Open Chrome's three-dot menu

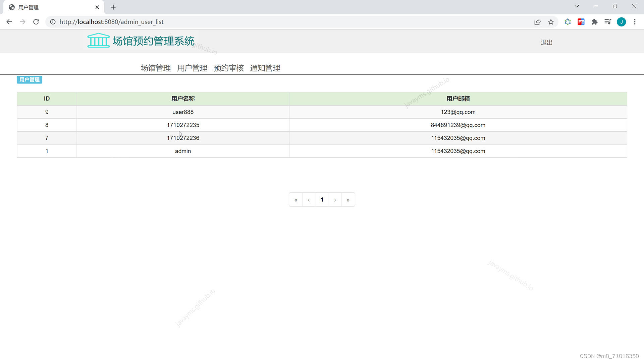(635, 22)
